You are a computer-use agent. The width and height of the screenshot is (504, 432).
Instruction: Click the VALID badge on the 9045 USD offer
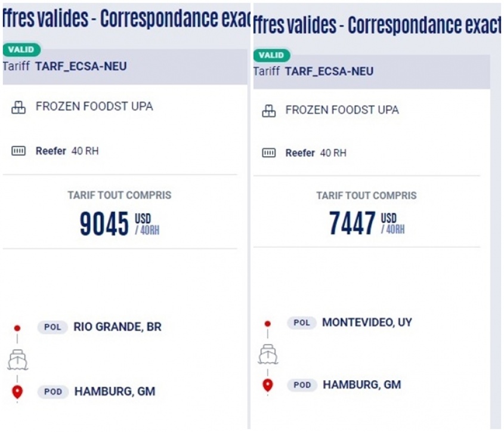(x=21, y=50)
